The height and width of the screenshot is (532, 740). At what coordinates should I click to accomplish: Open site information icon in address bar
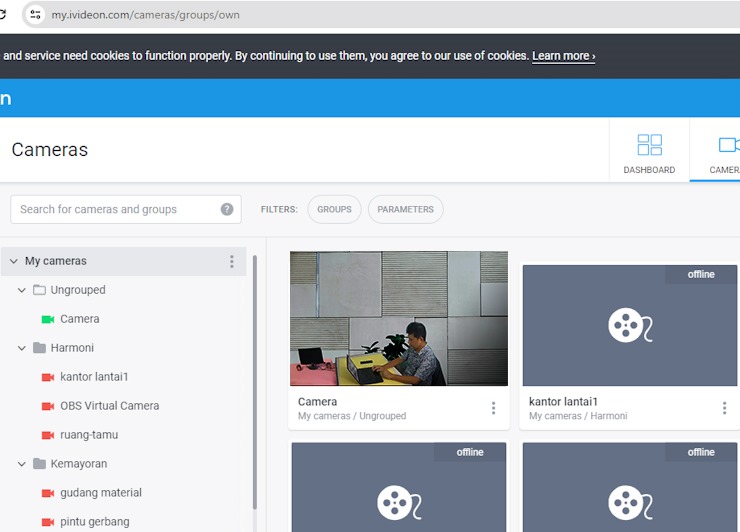click(x=35, y=15)
